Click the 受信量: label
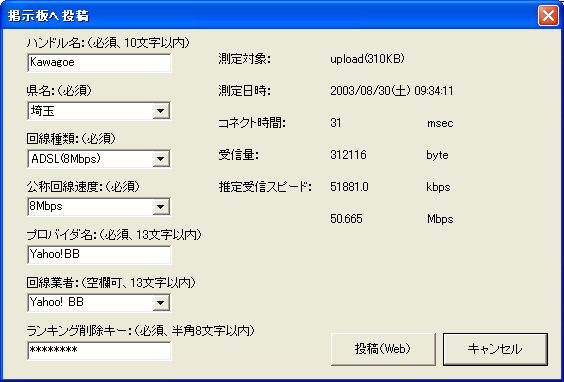The image size is (564, 382). (238, 155)
